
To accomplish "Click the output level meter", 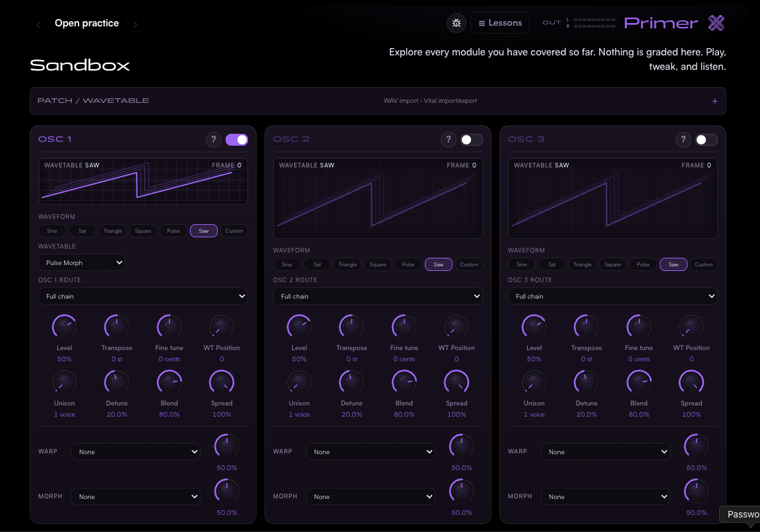I will pos(594,23).
